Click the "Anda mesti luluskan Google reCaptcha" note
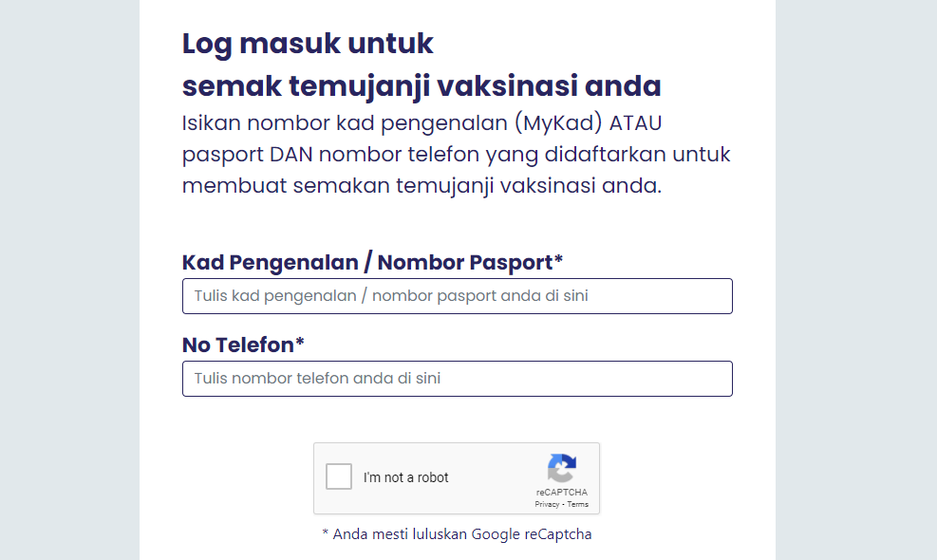This screenshot has width=937, height=560. pos(457,534)
